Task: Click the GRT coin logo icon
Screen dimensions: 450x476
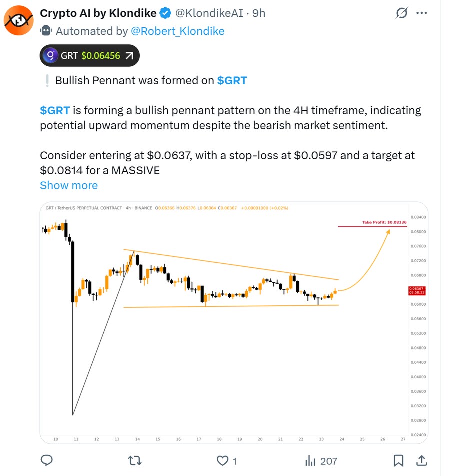Action: coord(50,56)
